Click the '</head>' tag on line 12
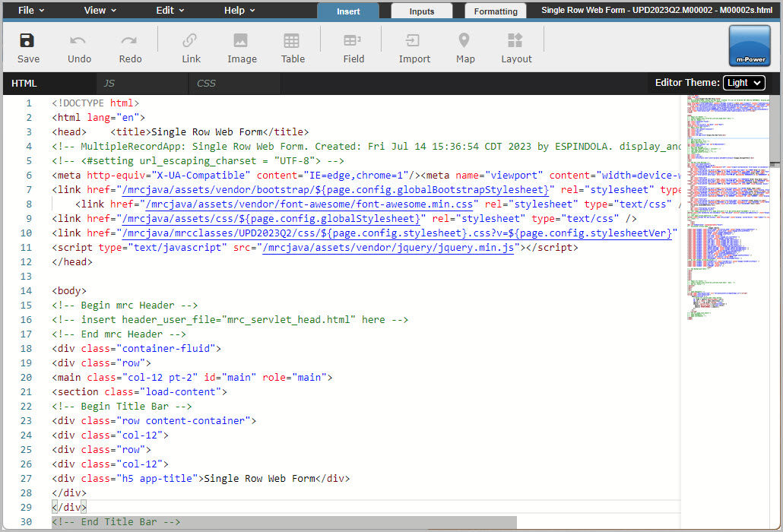This screenshot has height=532, width=783. tap(72, 262)
